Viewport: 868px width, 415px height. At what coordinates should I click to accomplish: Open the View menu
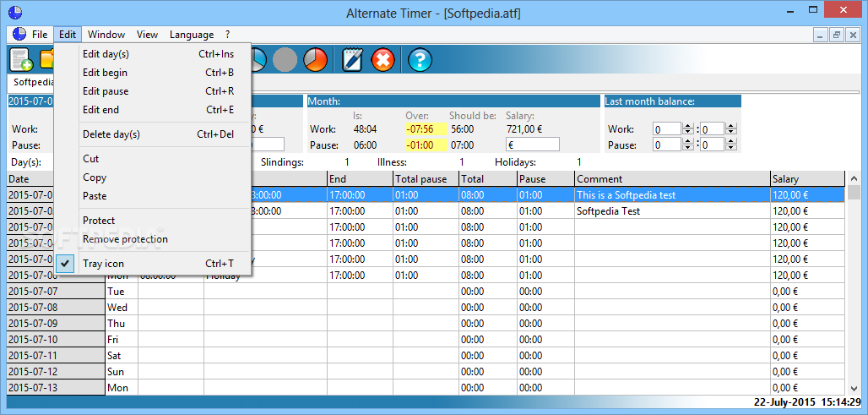coord(147,35)
